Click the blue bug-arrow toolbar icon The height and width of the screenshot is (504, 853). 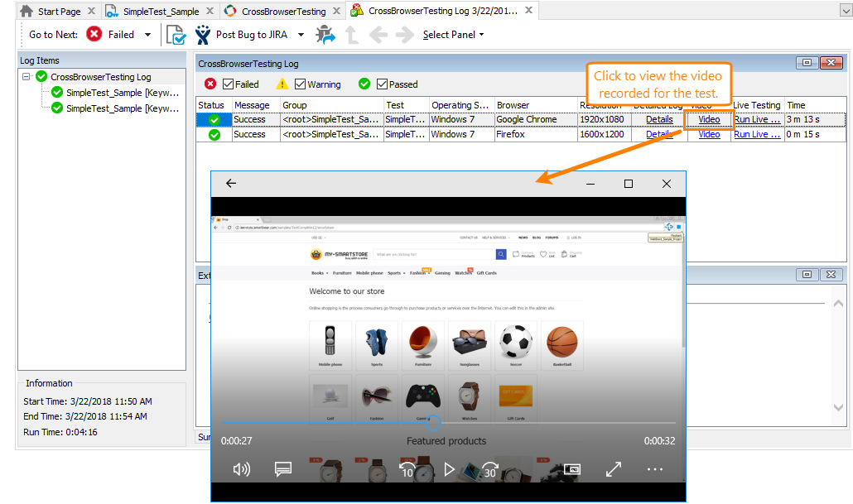(325, 35)
